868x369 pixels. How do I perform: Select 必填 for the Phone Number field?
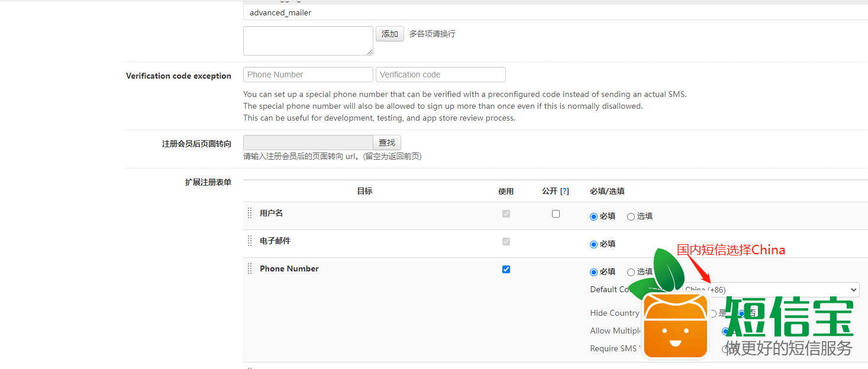(x=593, y=272)
